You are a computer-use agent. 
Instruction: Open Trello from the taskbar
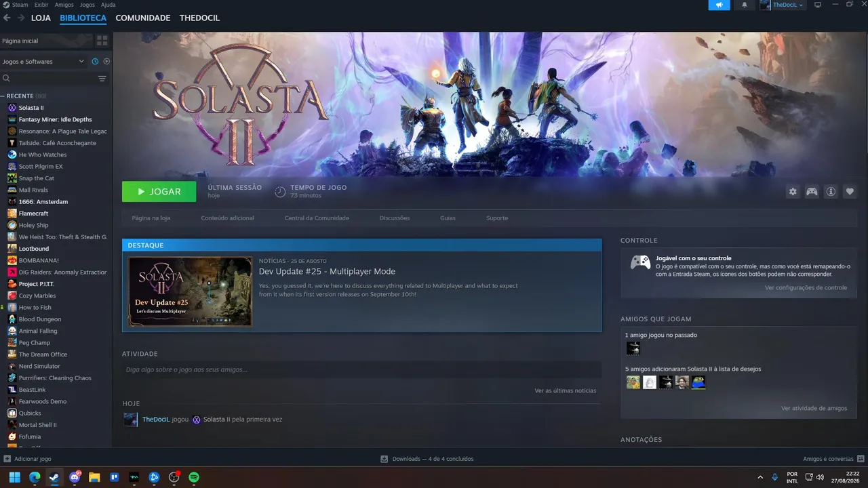pos(115,477)
